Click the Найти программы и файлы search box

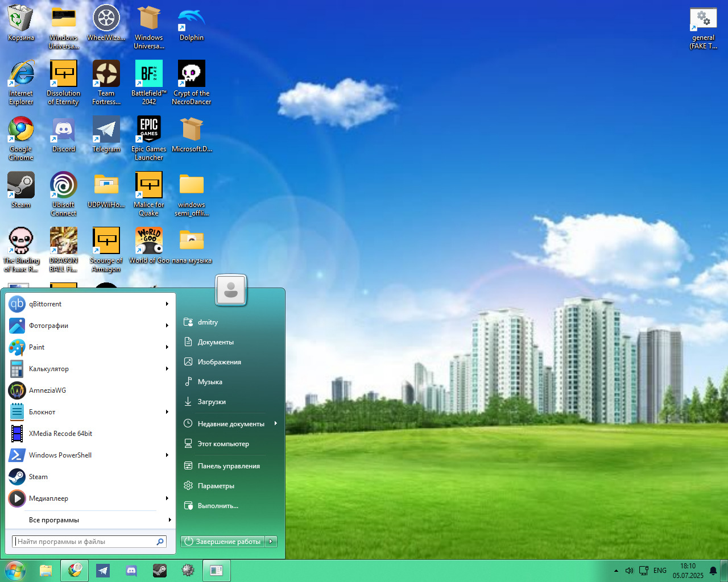coord(84,542)
